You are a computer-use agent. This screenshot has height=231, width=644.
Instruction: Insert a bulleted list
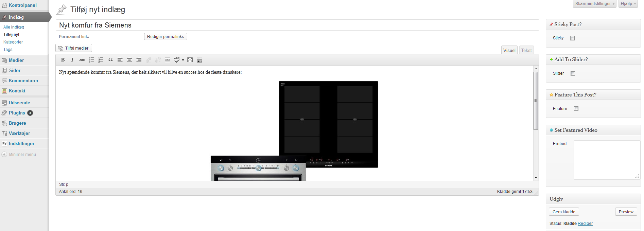91,60
